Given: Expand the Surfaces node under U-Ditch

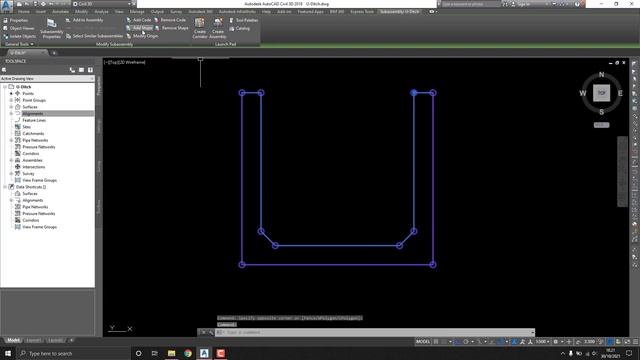Looking at the screenshot, I should [x=11, y=107].
